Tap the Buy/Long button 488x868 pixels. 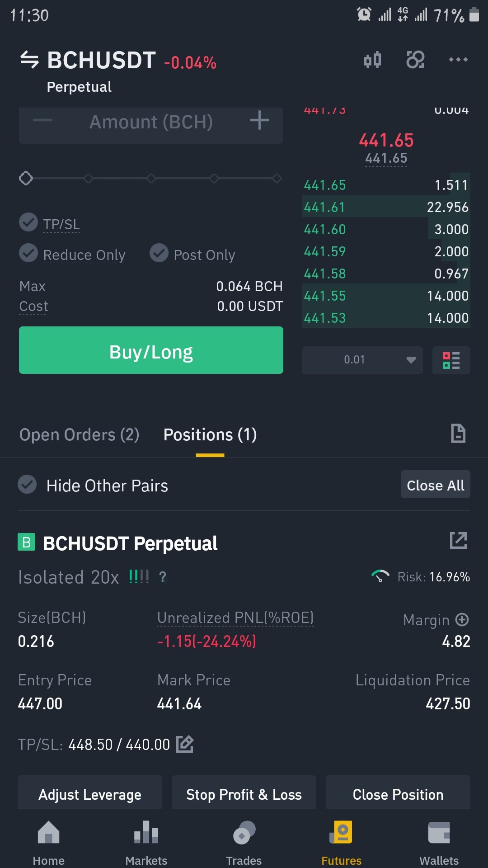(x=151, y=350)
